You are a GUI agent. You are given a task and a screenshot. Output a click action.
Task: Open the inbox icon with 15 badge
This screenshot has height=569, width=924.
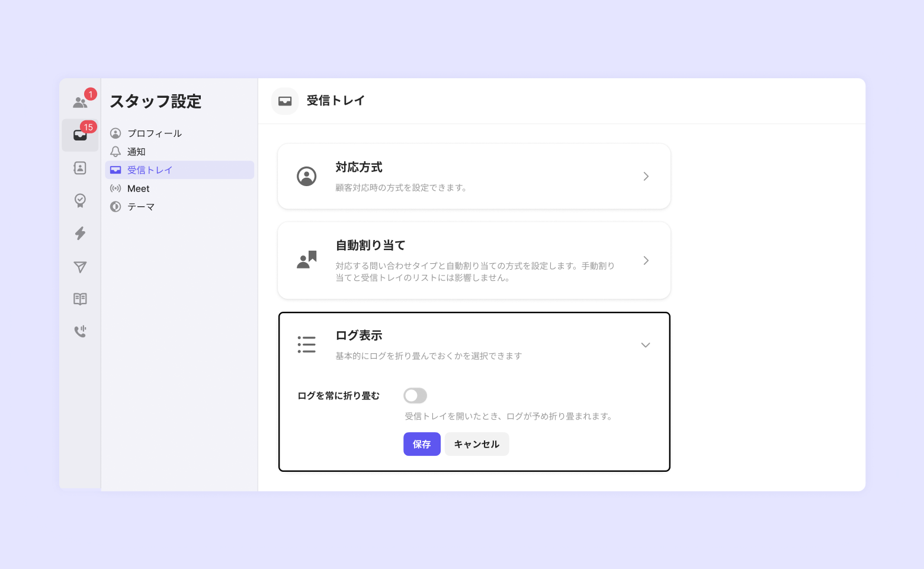click(80, 135)
